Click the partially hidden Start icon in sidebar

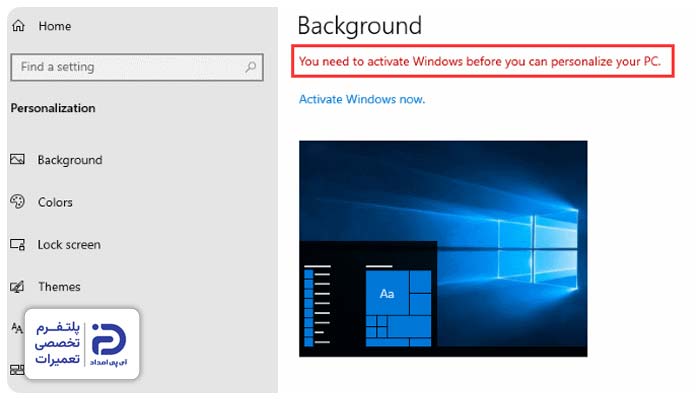coord(17,370)
